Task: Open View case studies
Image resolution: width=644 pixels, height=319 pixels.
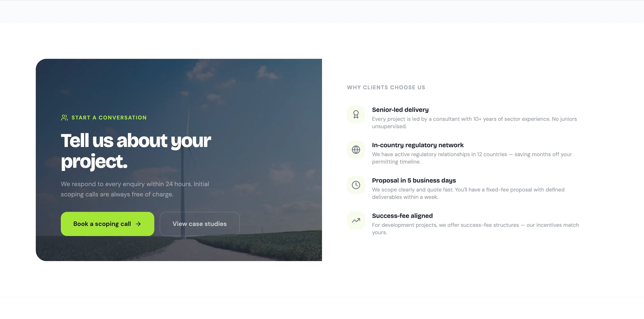Action: click(199, 224)
